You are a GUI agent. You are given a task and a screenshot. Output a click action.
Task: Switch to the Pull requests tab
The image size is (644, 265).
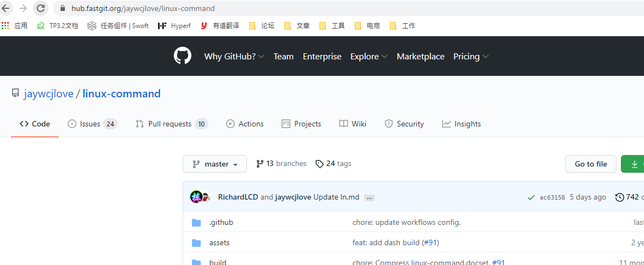coord(172,124)
